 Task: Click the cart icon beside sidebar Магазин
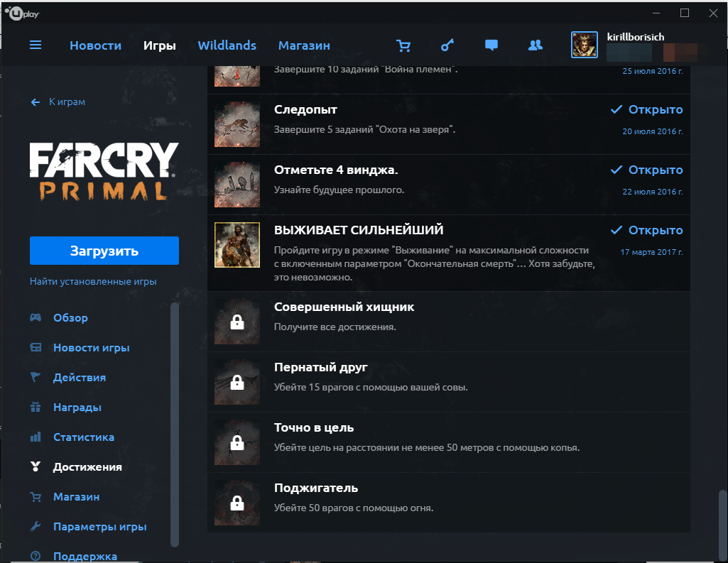[36, 497]
